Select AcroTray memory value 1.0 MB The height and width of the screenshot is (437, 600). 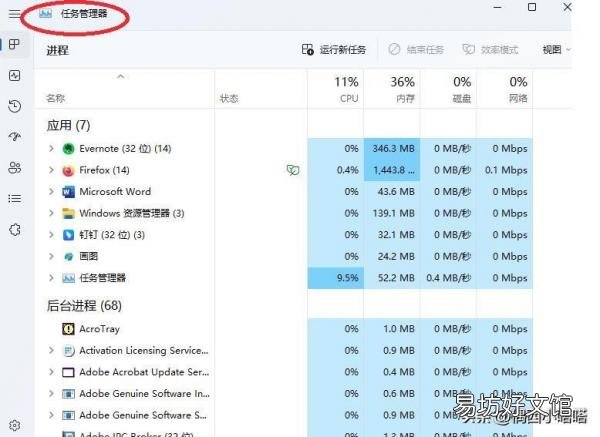point(399,329)
